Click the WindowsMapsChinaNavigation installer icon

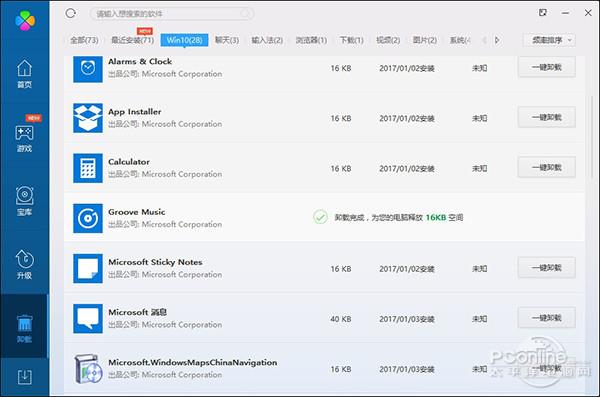point(88,369)
